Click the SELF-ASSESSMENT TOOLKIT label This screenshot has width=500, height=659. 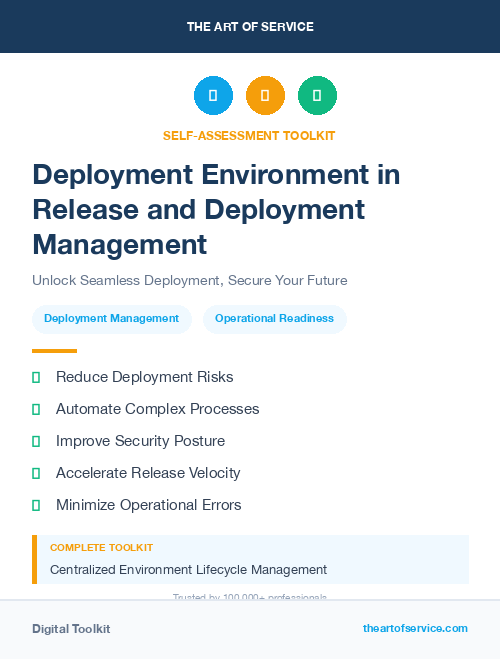pyautogui.click(x=249, y=136)
